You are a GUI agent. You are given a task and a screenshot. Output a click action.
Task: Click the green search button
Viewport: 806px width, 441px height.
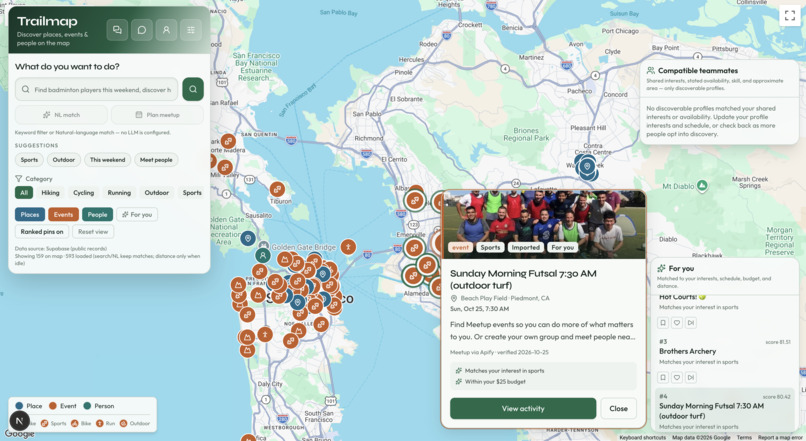pyautogui.click(x=193, y=89)
